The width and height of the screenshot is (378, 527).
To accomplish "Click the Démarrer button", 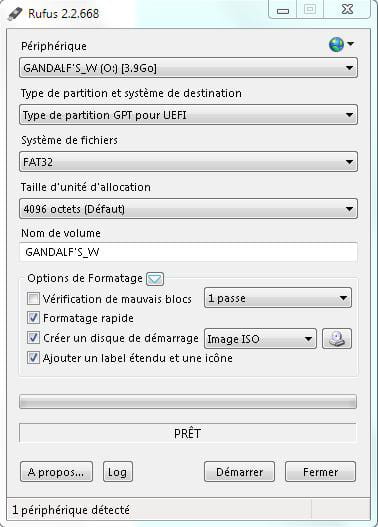I will [239, 472].
